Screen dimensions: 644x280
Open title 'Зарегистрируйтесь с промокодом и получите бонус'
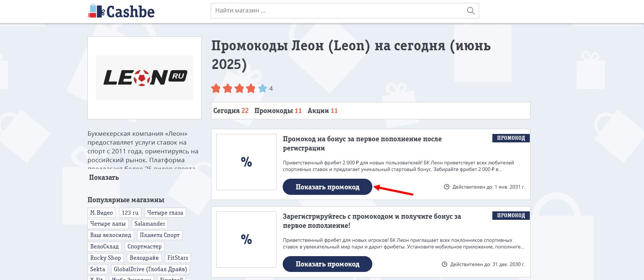click(x=372, y=221)
